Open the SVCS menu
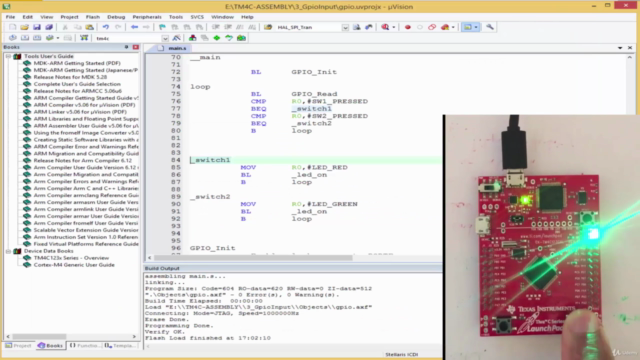Viewport: 640px width, 360px height. 197,17
